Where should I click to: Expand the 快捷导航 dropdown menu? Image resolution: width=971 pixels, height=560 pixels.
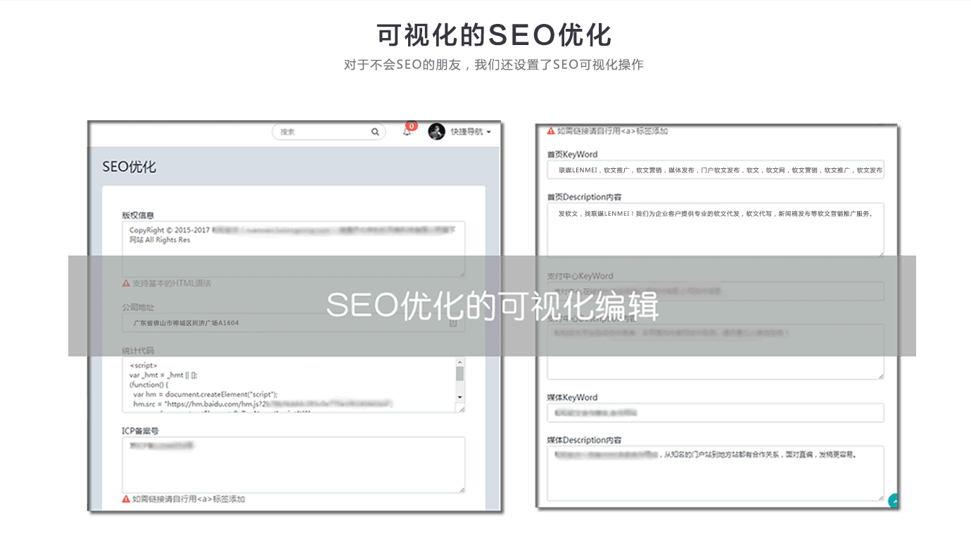471,132
